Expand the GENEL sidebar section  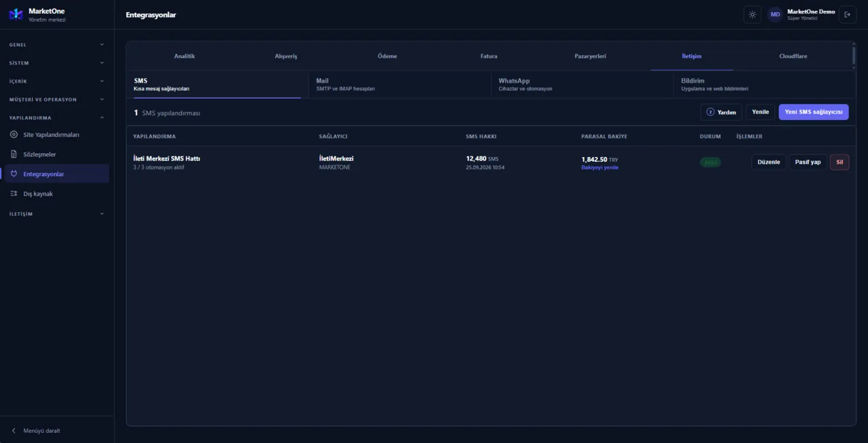(57, 45)
